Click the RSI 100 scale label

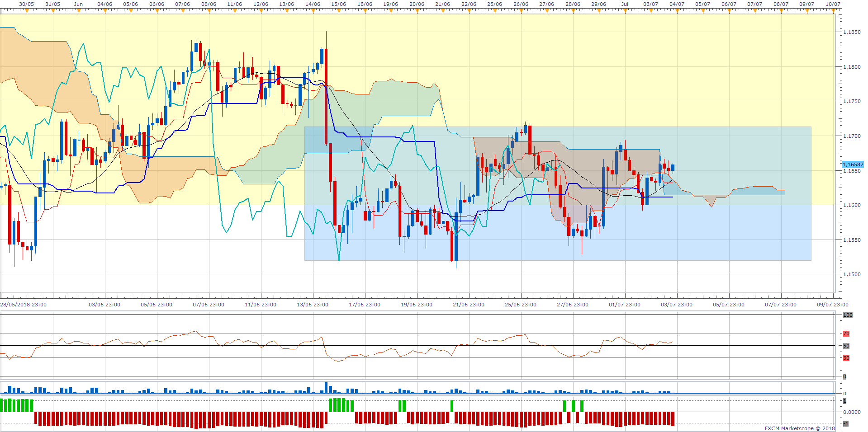click(x=848, y=315)
